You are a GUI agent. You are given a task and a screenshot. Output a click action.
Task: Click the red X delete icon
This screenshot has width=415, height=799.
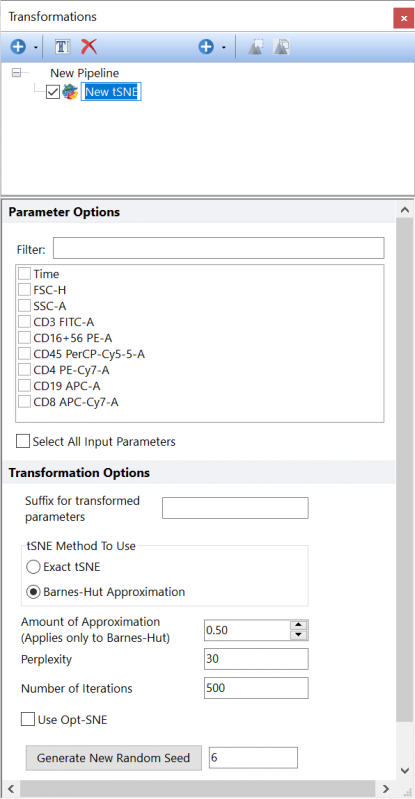click(89, 47)
